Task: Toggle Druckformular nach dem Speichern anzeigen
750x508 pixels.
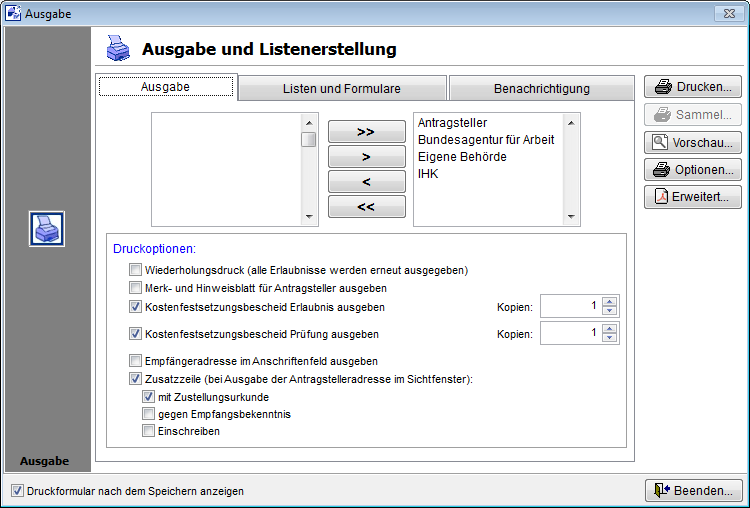Action: pyautogui.click(x=17, y=491)
